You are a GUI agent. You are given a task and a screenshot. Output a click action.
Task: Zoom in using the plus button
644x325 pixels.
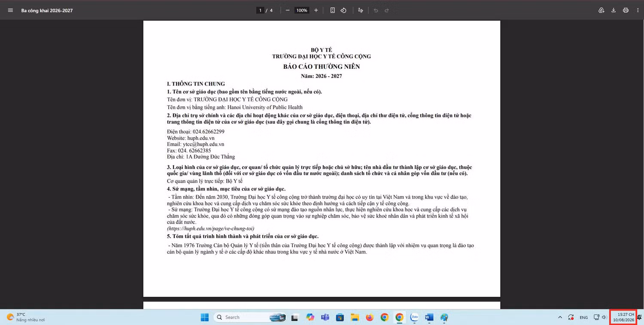point(316,10)
